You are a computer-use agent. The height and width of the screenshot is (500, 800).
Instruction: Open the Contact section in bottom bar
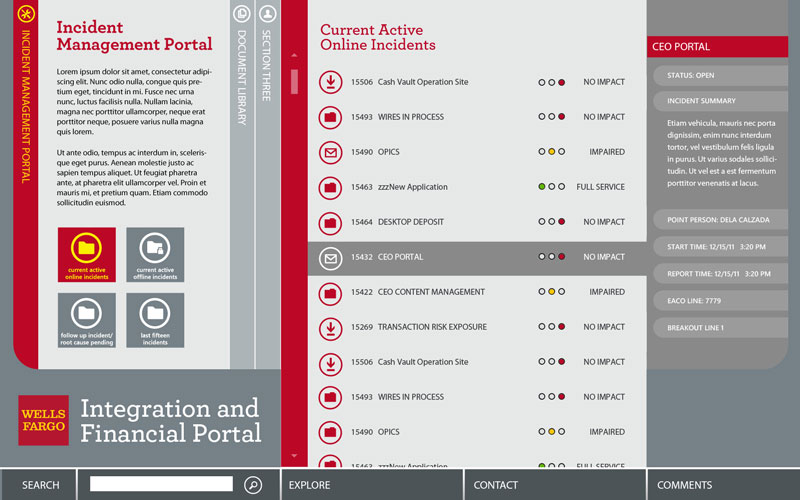pyautogui.click(x=555, y=485)
